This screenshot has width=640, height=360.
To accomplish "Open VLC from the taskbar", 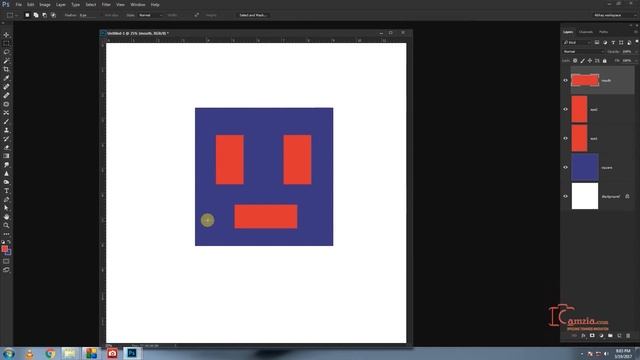I will tap(29, 353).
